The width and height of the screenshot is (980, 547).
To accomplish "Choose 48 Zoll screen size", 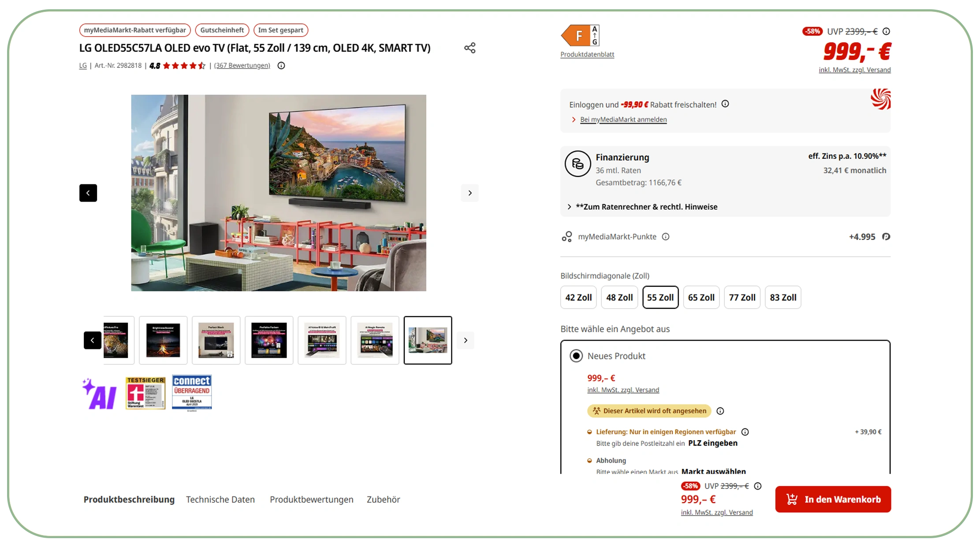I will 619,297.
